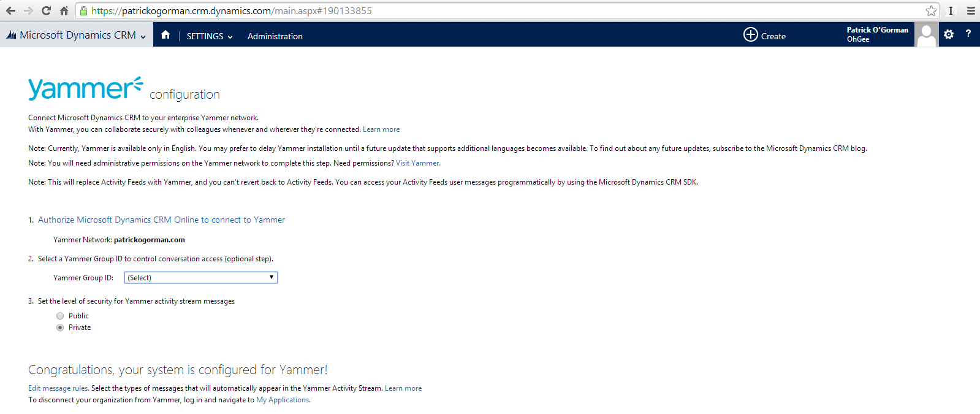The image size is (980, 414).
Task: Click the CRM home icon
Action: coord(165,35)
